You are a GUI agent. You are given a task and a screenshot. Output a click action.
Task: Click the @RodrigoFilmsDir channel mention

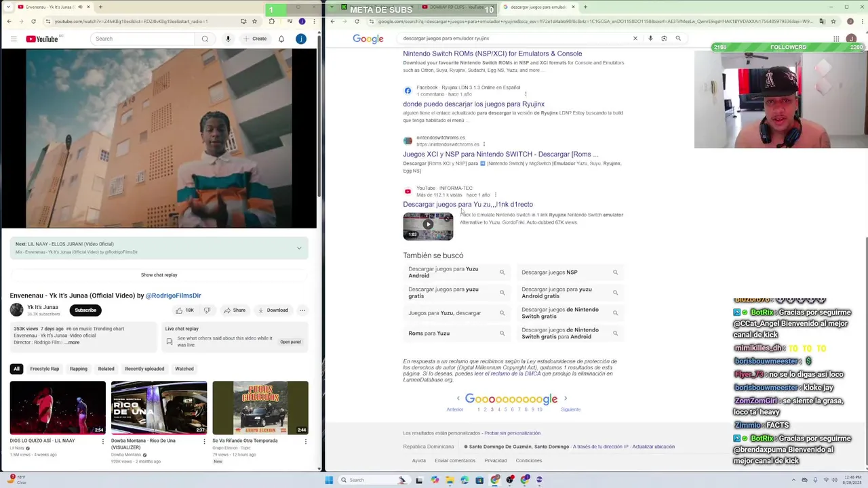point(174,296)
